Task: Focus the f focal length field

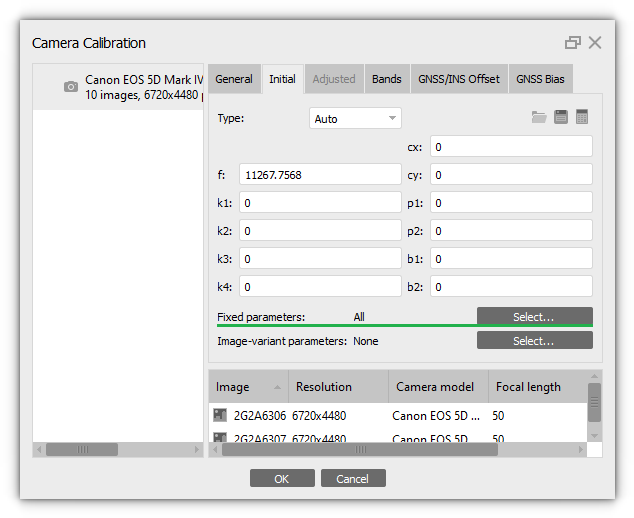Action: coord(320,174)
